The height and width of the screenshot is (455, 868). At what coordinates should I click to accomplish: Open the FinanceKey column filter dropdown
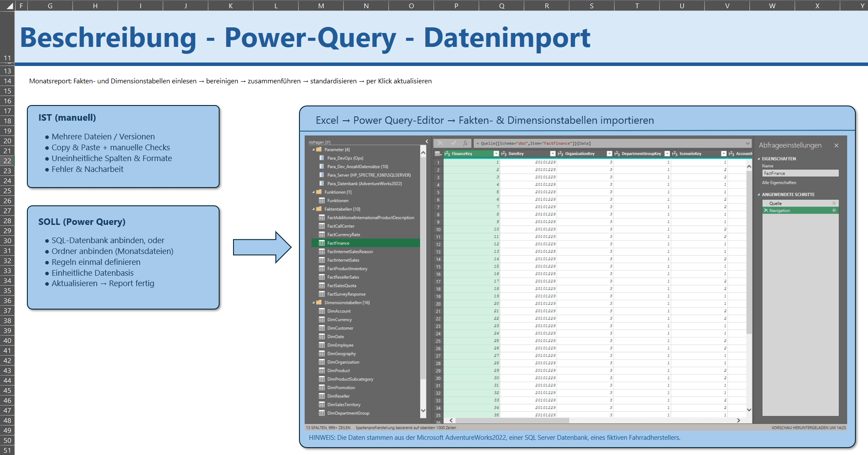pyautogui.click(x=496, y=154)
